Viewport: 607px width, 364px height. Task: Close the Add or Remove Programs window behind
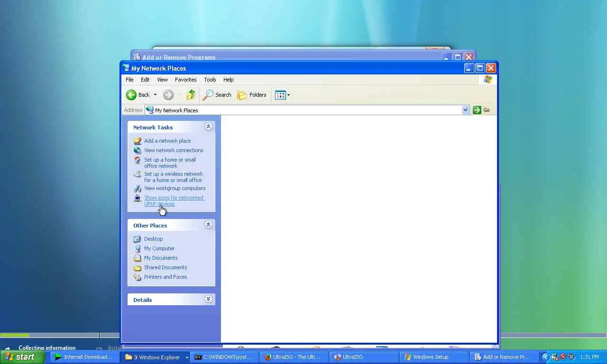469,57
